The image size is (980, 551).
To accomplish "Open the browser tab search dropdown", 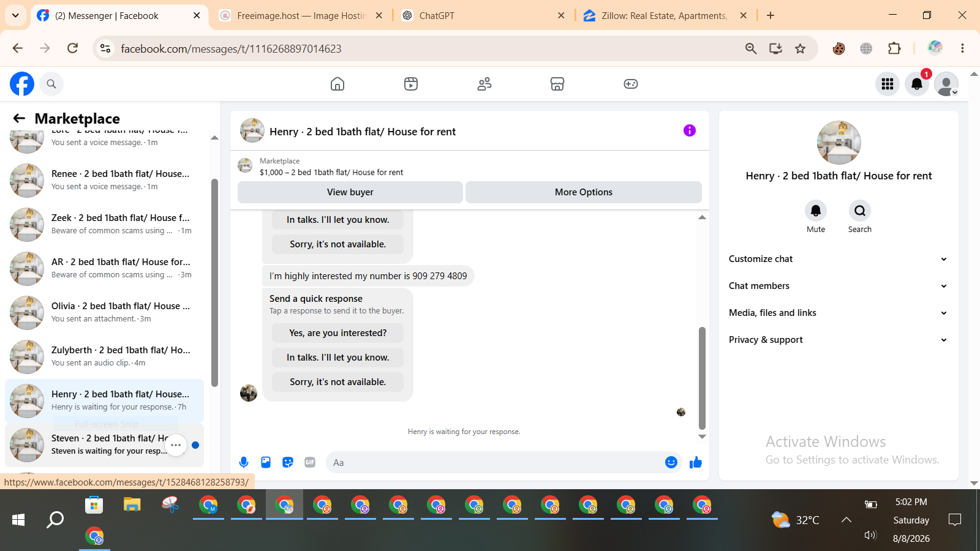I will pyautogui.click(x=15, y=15).
